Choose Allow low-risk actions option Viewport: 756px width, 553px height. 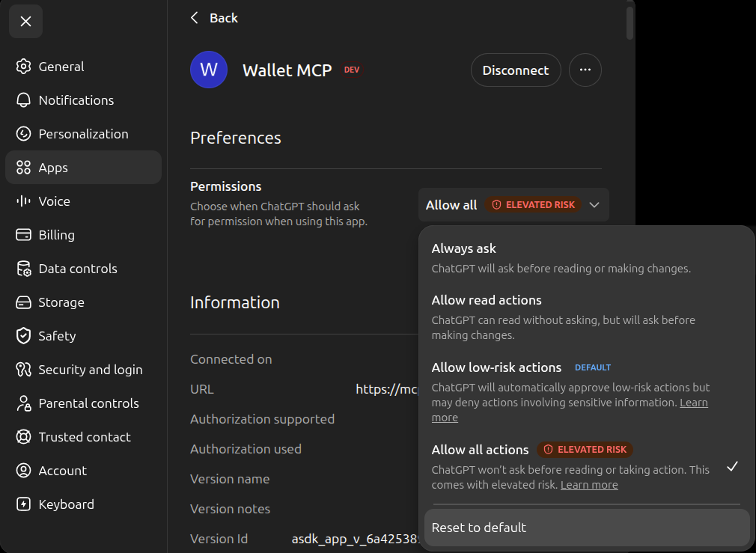click(587, 392)
